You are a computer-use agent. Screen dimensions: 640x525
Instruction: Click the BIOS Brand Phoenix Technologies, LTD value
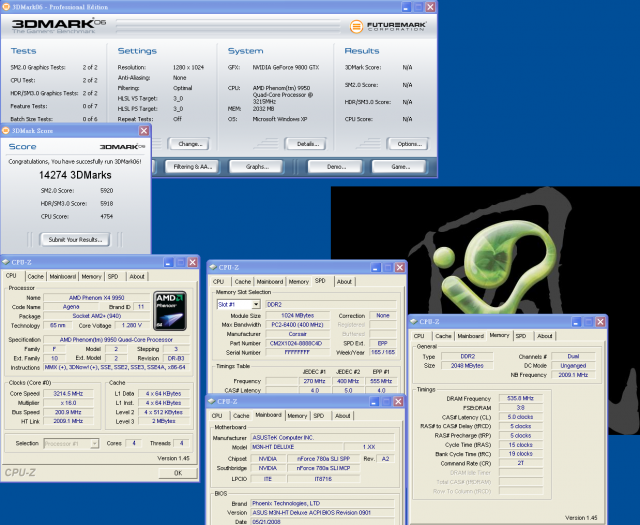(322, 503)
